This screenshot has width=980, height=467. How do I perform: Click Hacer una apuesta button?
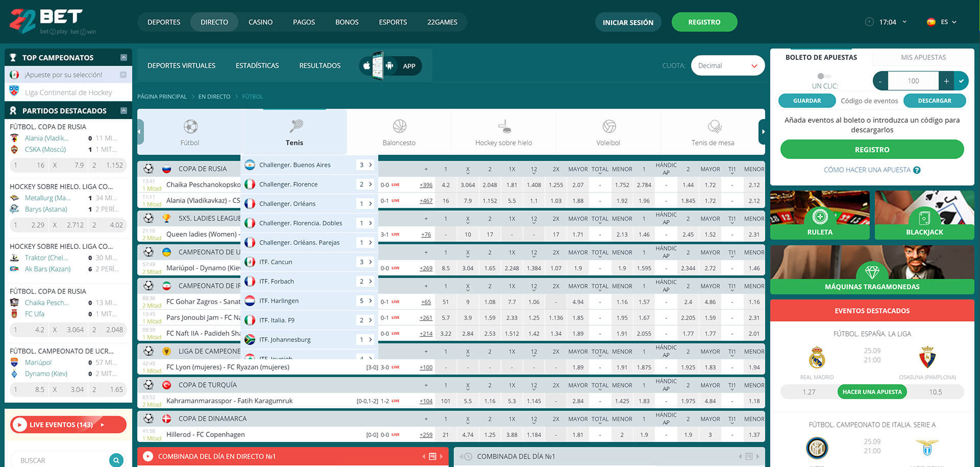[x=872, y=392]
